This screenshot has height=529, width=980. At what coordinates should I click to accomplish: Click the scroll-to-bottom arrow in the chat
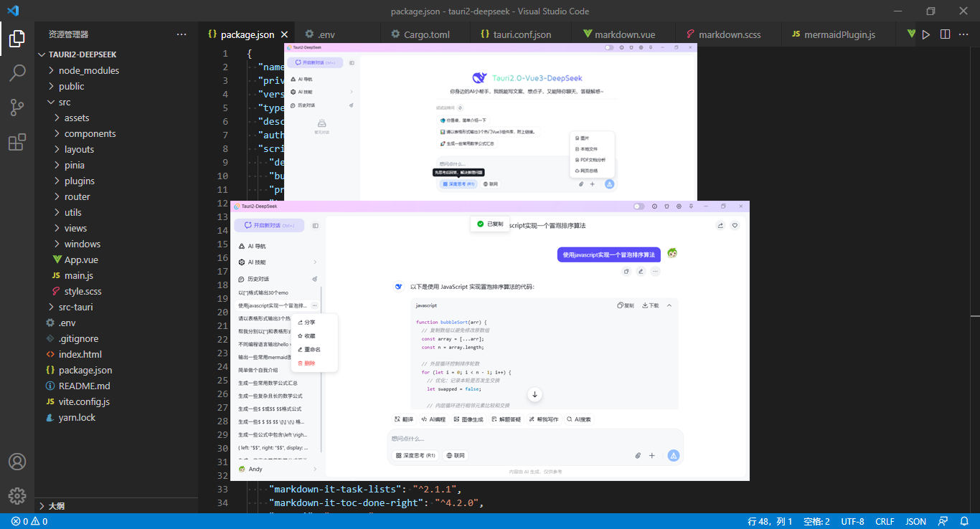[x=534, y=394]
